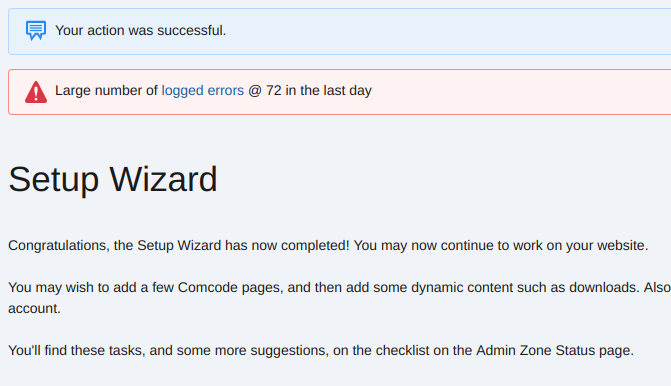Click empty area inside red error banner
This screenshot has width=671, height=386.
(514, 92)
